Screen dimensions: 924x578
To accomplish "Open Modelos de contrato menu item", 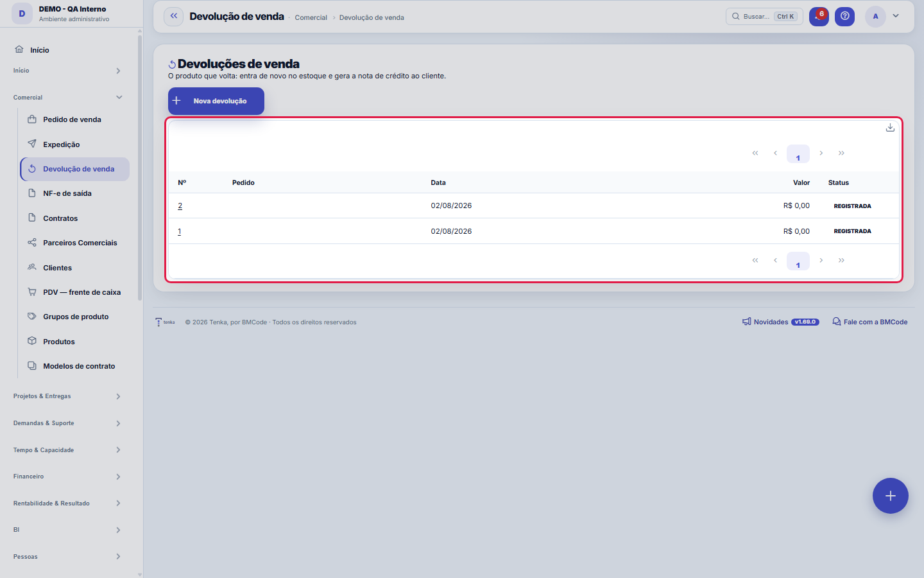I will pyautogui.click(x=75, y=366).
